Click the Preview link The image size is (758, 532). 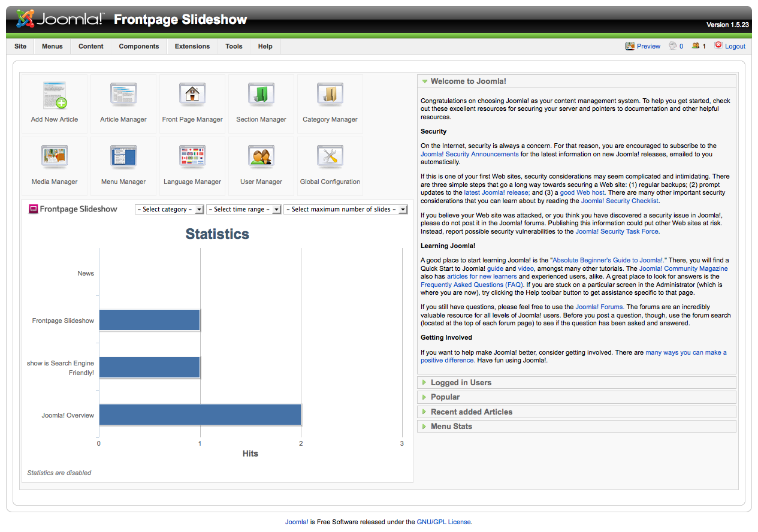(648, 46)
